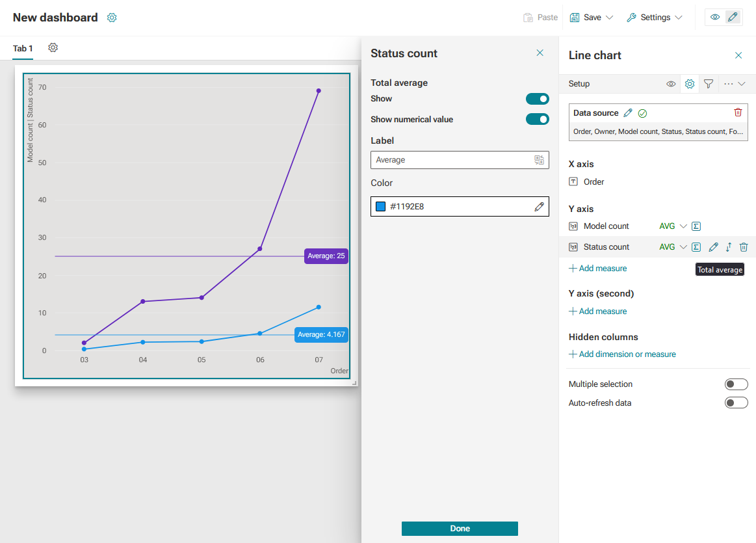Open the #1192E8 color picker swatch
Image resolution: width=756 pixels, height=543 pixels.
pos(380,206)
